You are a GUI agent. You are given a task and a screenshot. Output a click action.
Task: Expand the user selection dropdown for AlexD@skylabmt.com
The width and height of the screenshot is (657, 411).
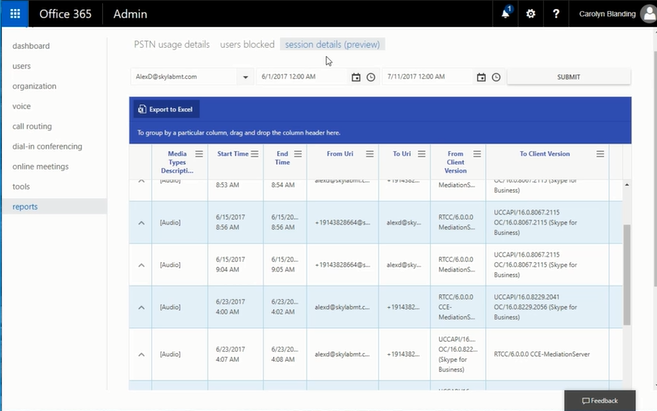click(246, 77)
